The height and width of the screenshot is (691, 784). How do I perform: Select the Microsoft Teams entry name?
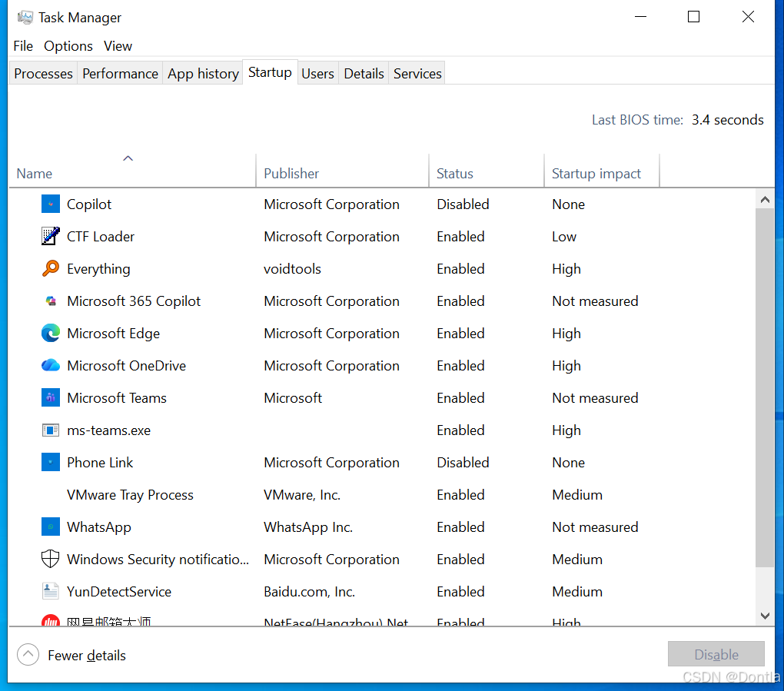(117, 398)
